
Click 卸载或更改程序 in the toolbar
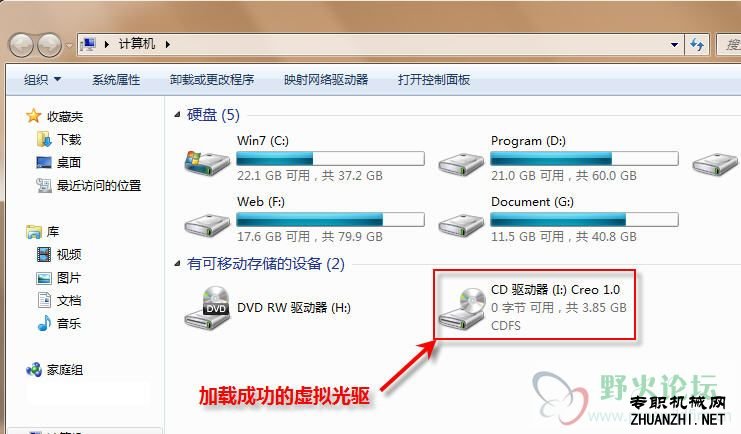tap(212, 80)
